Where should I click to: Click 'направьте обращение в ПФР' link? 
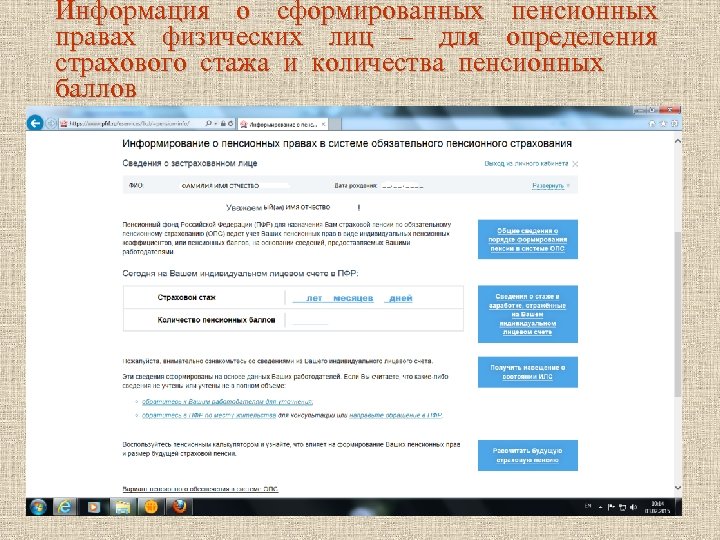point(395,416)
